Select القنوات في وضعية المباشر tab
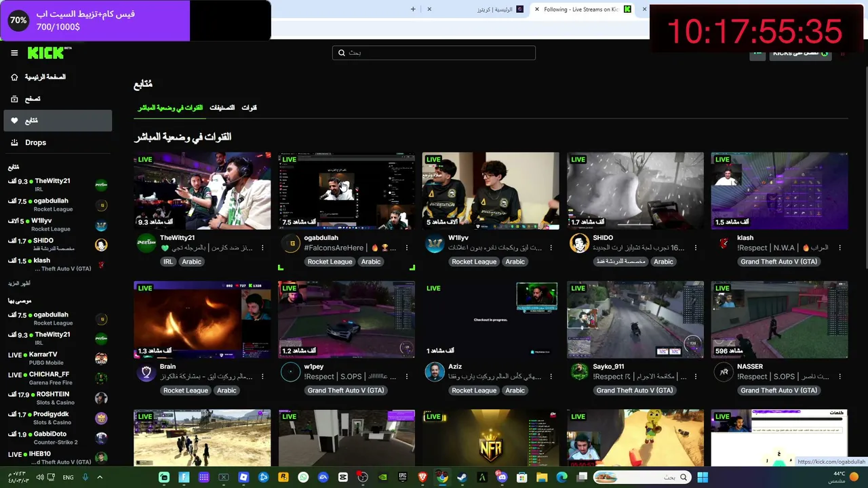Screen dimensions: 868x488 (x=170, y=108)
